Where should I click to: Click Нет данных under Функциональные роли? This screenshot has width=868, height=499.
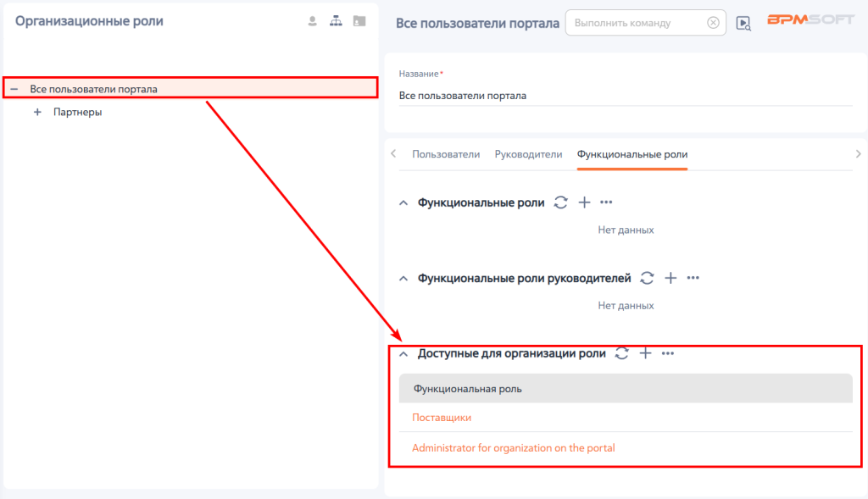point(626,230)
